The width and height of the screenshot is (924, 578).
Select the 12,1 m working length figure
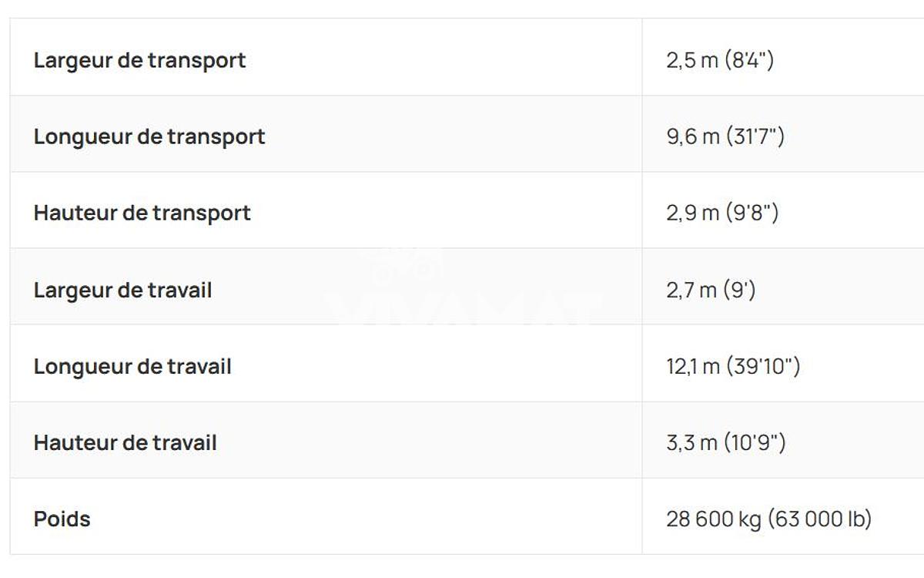pos(692,366)
